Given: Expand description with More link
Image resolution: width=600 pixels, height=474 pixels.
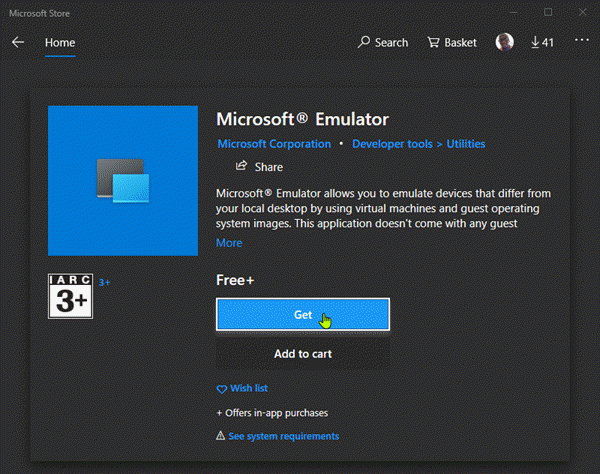Looking at the screenshot, I should pyautogui.click(x=229, y=243).
